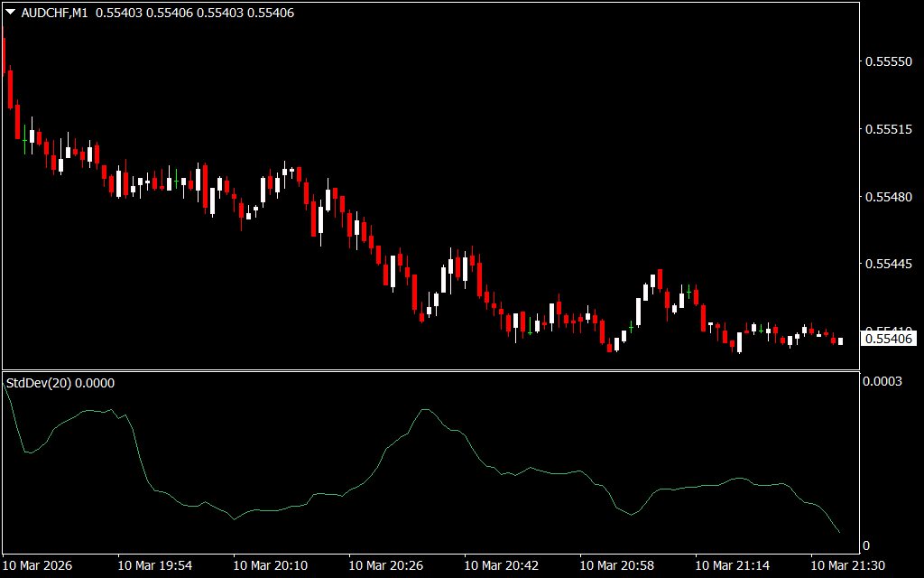
Task: Click the 0.55480 price axis label
Action: coord(889,197)
